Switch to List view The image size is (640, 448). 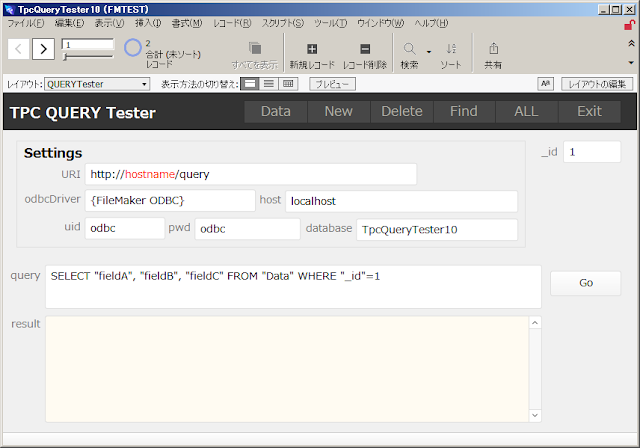click(269, 84)
